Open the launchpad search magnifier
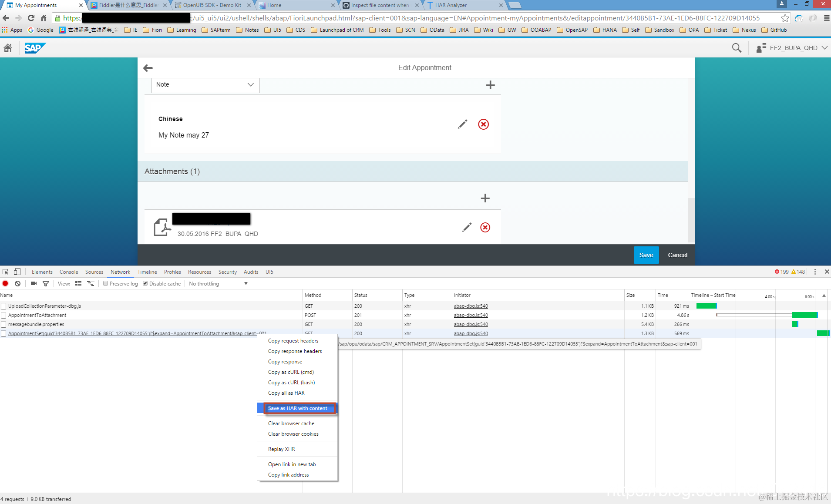 737,48
